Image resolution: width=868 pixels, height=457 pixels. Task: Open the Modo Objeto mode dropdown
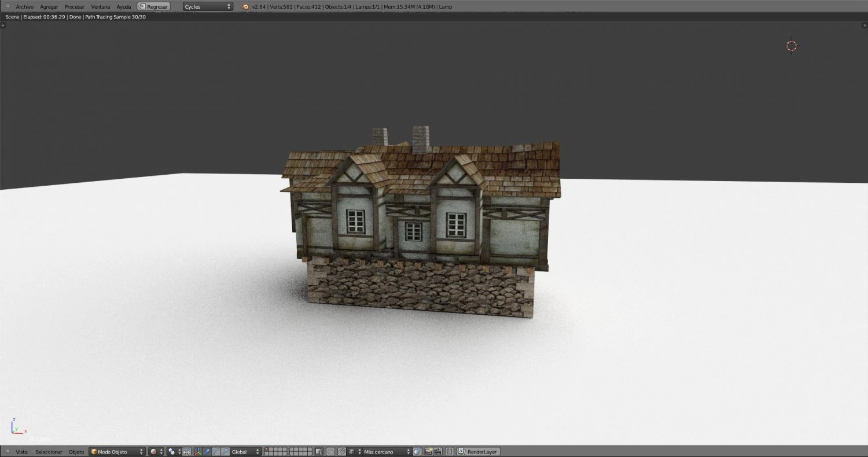coord(117,452)
